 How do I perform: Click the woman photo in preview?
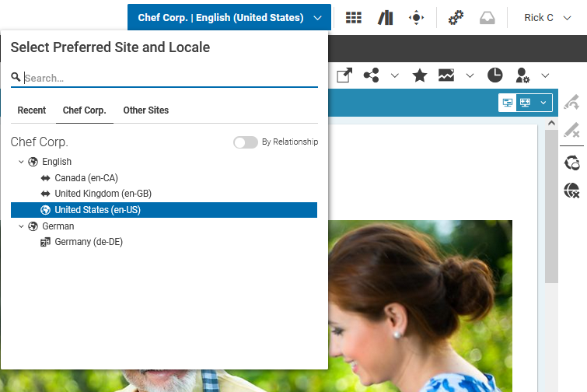pos(420,306)
